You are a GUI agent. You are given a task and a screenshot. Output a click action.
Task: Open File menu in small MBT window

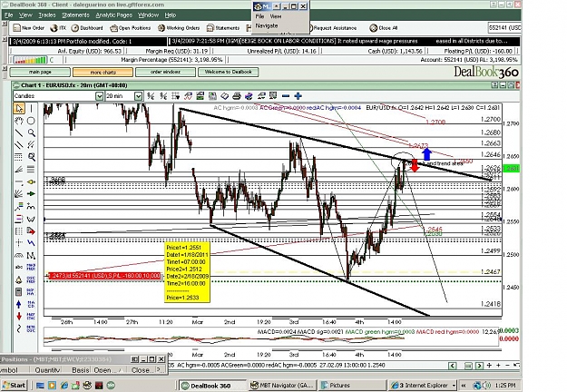tap(259, 16)
